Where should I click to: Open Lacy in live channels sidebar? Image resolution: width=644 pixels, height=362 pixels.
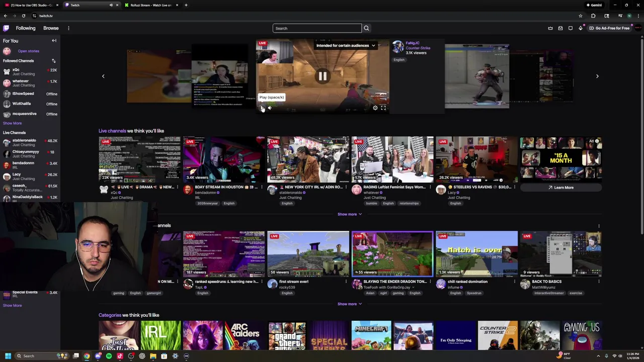coord(30,176)
